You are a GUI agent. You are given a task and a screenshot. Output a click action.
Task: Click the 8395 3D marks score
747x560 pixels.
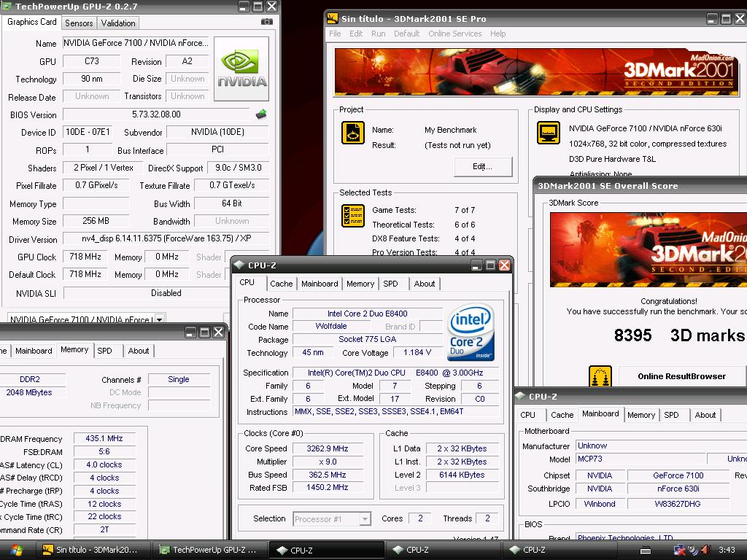click(x=679, y=335)
